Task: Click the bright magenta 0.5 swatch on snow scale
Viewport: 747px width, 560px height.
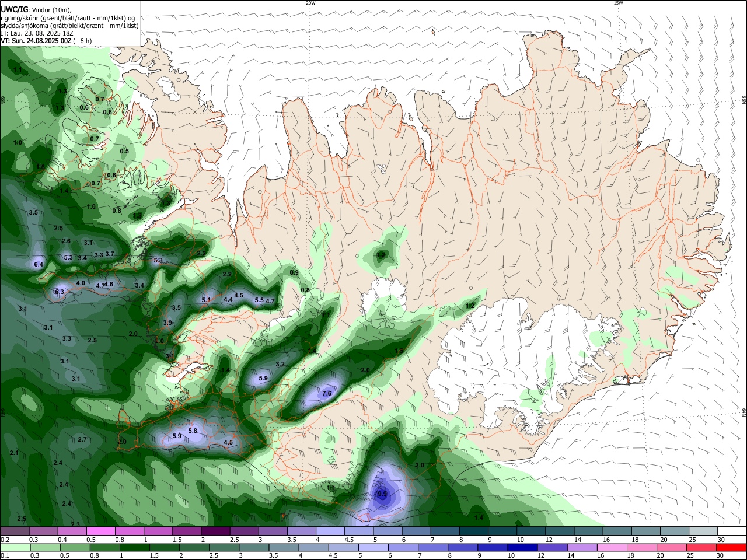Action: [x=100, y=531]
